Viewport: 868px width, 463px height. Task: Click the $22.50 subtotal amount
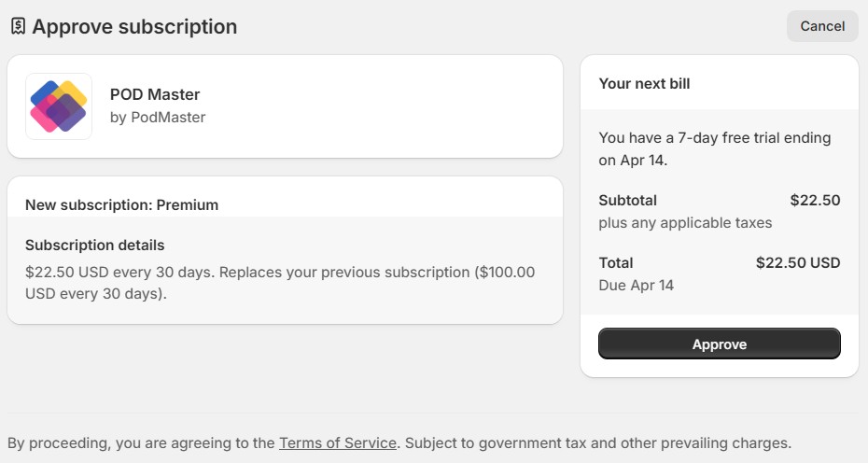coord(815,200)
